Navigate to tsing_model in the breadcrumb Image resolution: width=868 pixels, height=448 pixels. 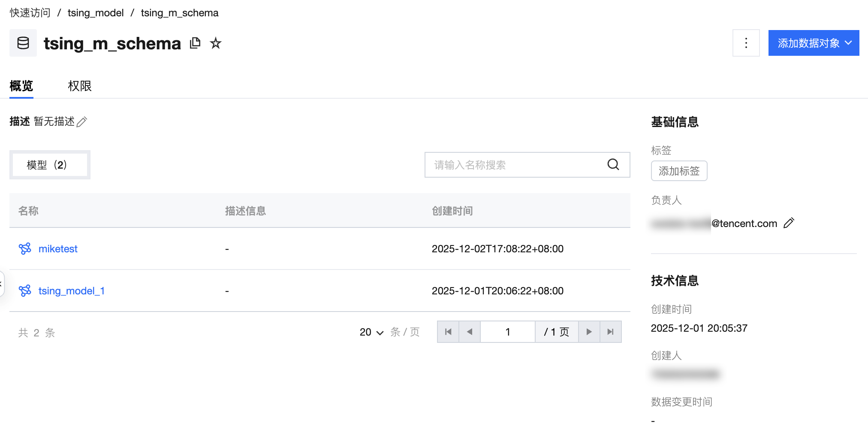[96, 13]
